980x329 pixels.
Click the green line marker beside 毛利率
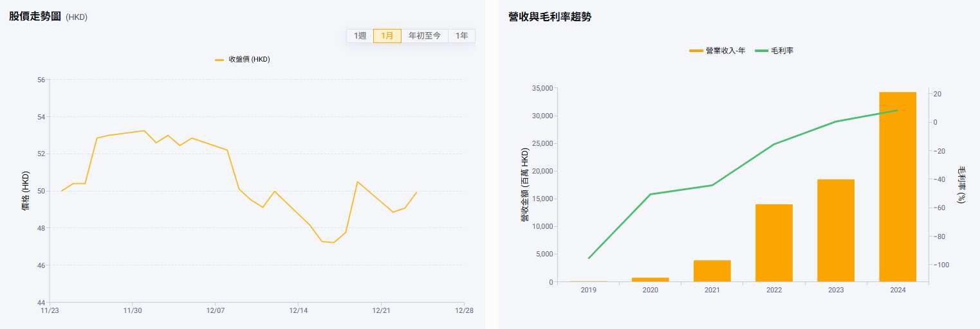(x=762, y=50)
